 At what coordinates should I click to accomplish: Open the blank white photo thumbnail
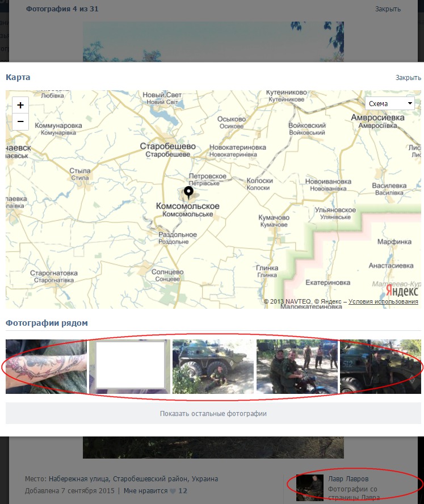(x=129, y=367)
